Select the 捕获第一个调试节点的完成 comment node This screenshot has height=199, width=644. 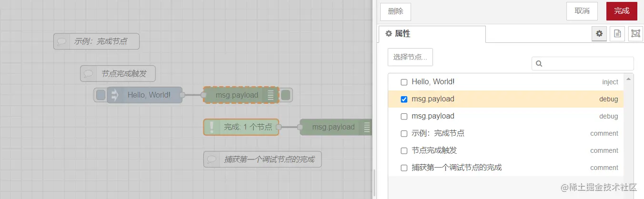click(262, 159)
